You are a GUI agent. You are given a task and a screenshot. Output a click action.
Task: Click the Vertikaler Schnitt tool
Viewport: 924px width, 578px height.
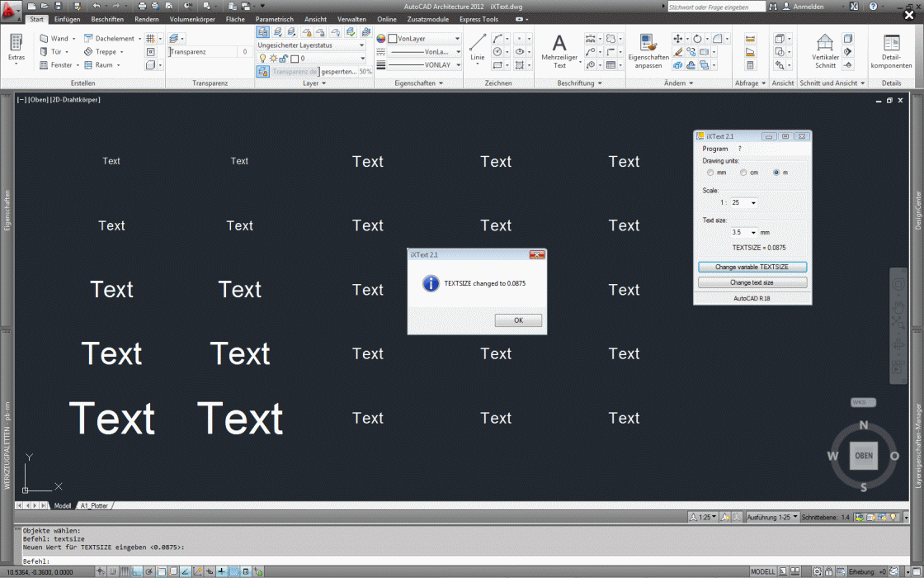tap(825, 50)
